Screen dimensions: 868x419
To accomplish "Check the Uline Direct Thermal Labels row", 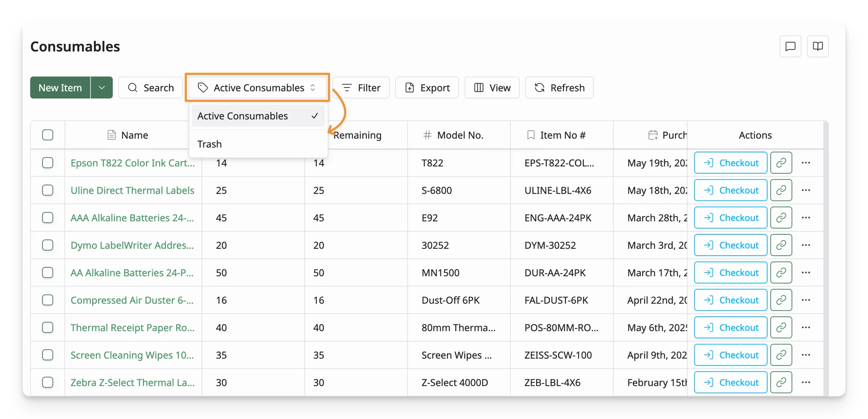I will (x=47, y=190).
